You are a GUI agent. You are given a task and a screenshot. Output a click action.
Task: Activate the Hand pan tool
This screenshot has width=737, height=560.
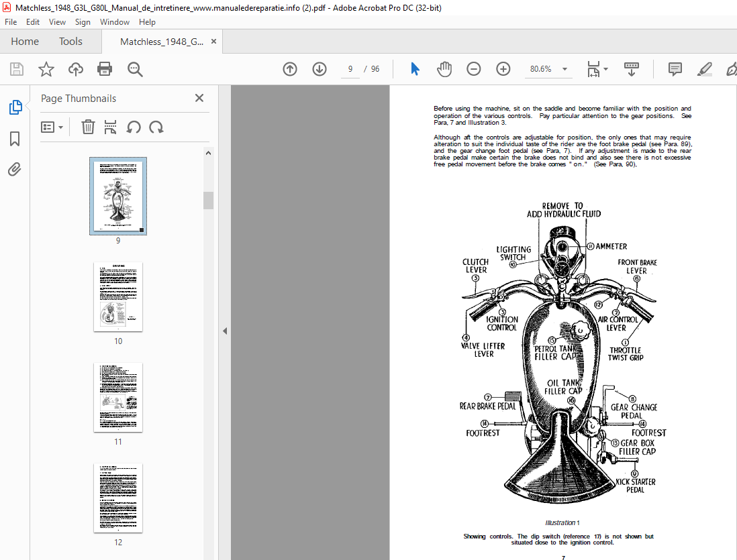[x=444, y=69]
